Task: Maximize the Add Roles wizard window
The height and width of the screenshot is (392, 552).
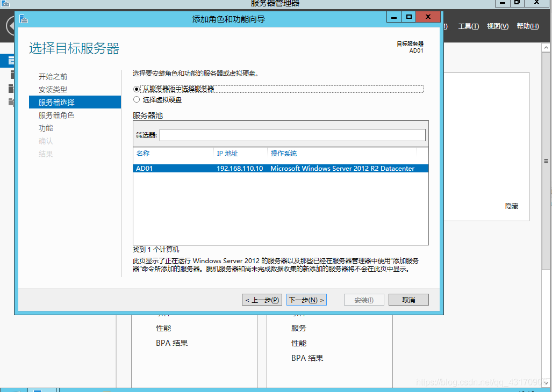Action: [409, 17]
